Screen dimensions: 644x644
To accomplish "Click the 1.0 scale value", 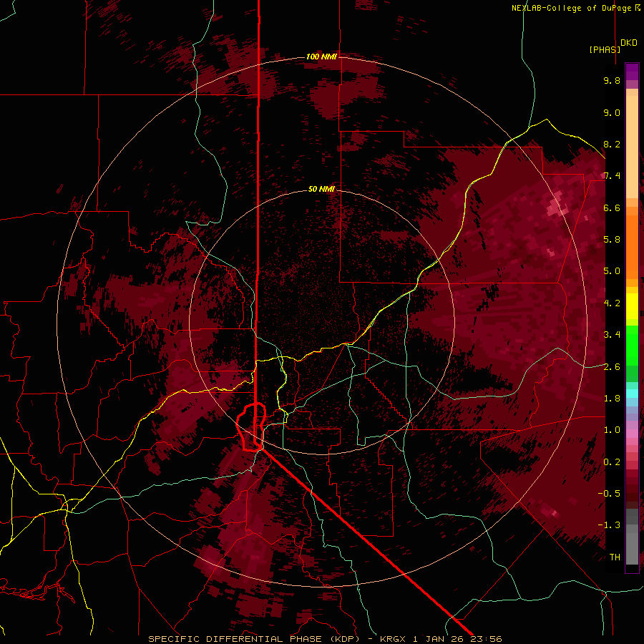I will click(x=612, y=430).
